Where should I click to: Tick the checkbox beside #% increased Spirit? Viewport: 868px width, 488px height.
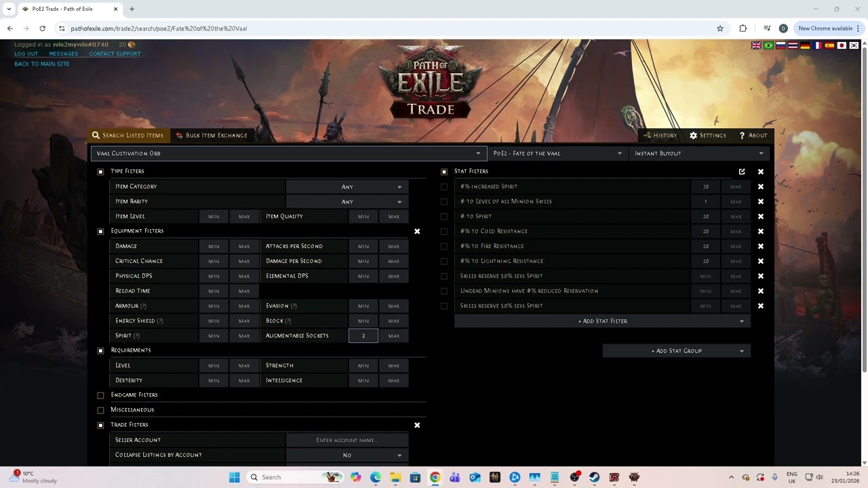(444, 186)
